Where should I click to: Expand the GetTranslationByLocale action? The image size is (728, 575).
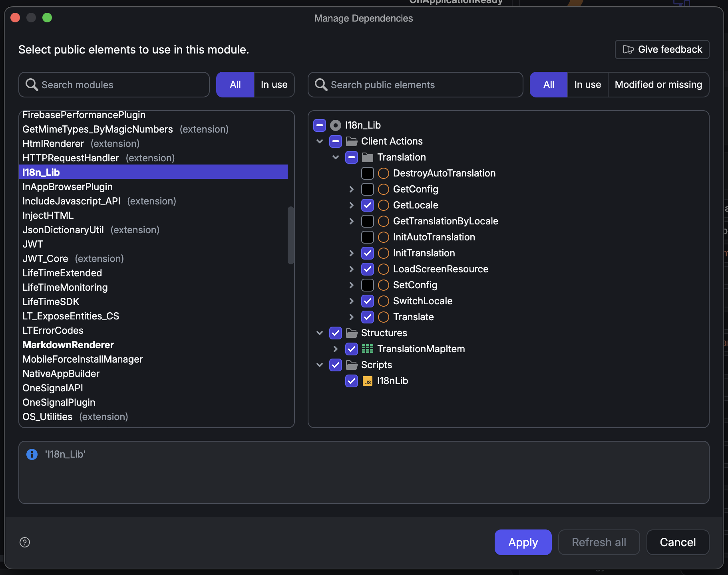(x=352, y=221)
